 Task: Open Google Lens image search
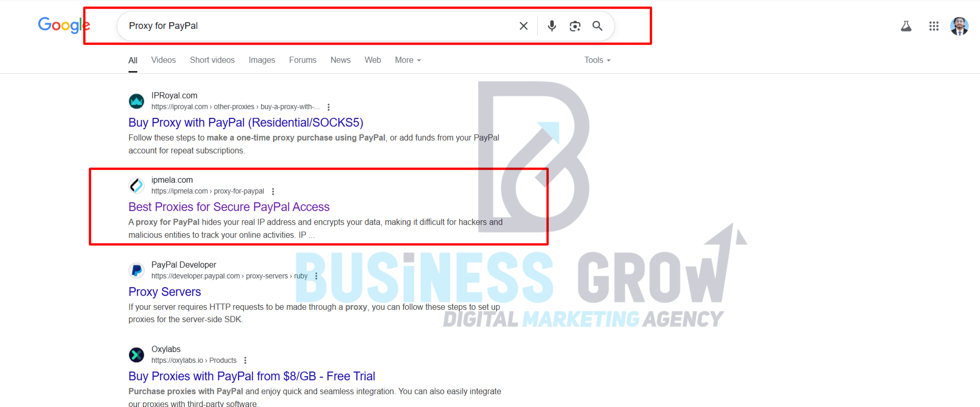coord(575,26)
